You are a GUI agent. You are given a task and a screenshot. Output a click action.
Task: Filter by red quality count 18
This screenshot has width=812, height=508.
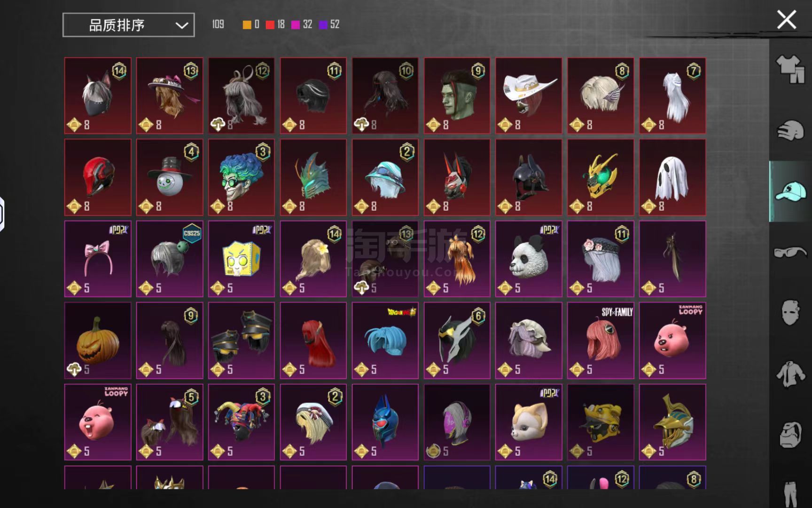pyautogui.click(x=275, y=24)
